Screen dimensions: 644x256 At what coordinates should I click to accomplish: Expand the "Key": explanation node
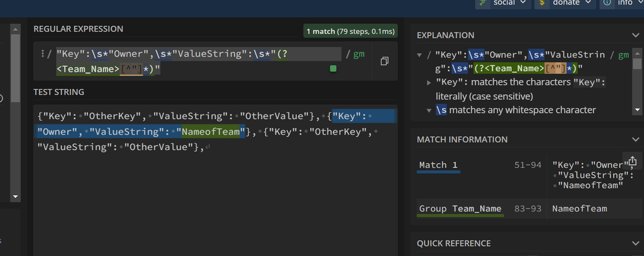(x=428, y=82)
